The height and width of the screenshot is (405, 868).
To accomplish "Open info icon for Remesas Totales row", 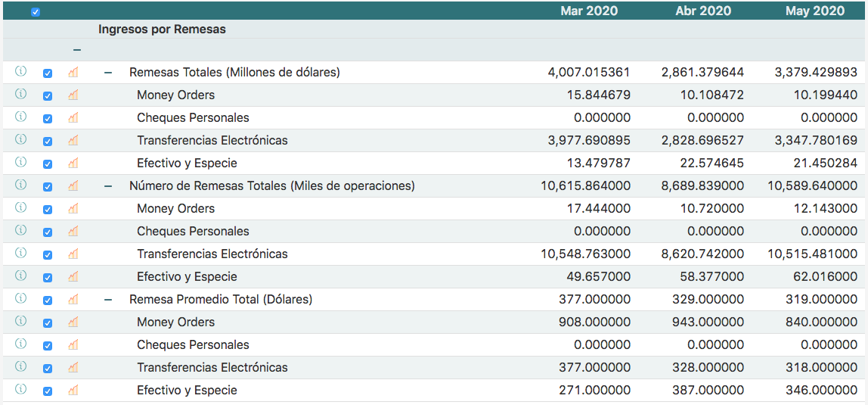I will tap(20, 71).
